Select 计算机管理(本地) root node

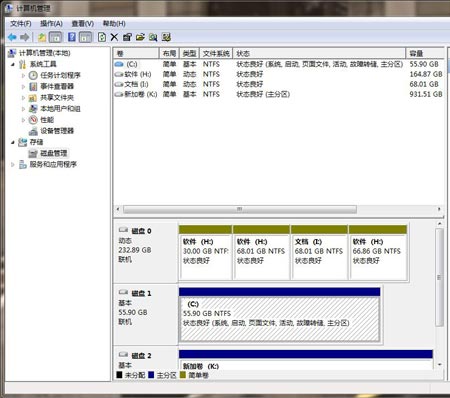point(44,53)
